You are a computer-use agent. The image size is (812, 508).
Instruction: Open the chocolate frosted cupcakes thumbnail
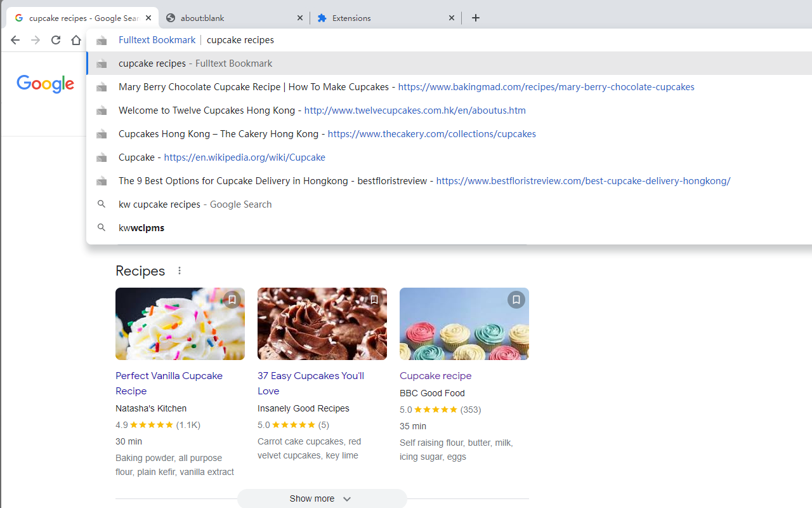click(x=322, y=324)
